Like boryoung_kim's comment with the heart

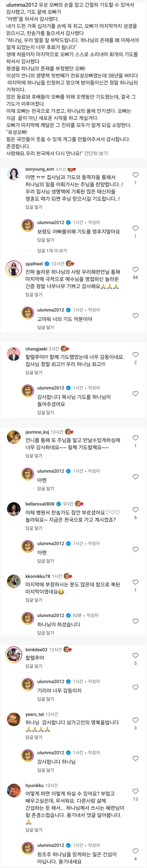tap(135, 175)
